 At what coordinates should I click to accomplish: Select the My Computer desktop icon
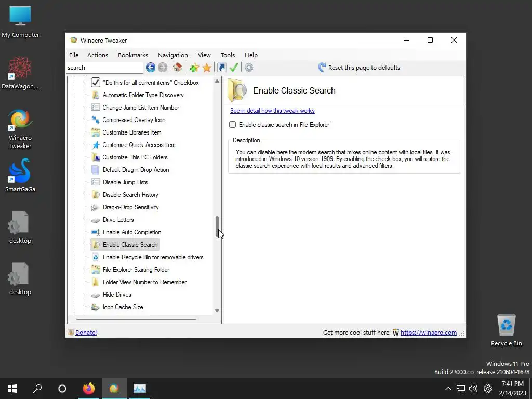(20, 22)
